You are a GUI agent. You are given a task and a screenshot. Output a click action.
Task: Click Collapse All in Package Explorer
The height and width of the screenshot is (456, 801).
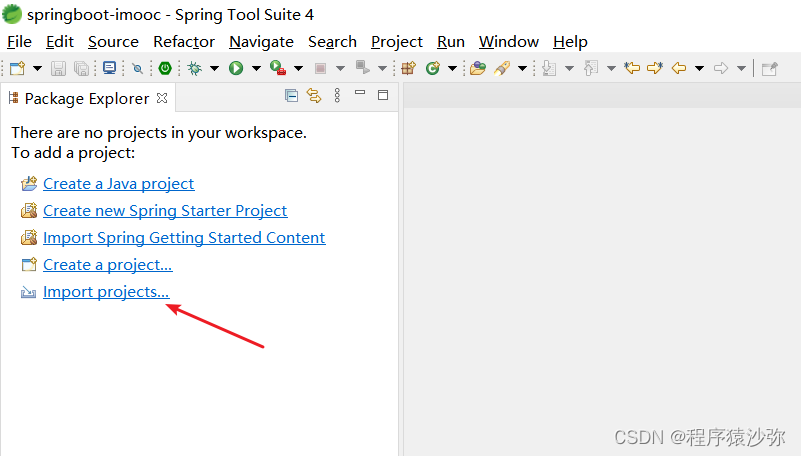point(292,95)
